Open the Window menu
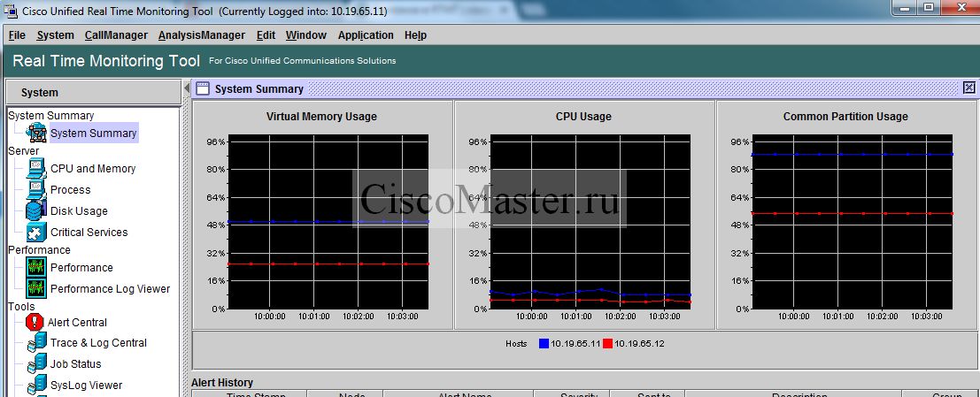980x397 pixels. (x=306, y=35)
